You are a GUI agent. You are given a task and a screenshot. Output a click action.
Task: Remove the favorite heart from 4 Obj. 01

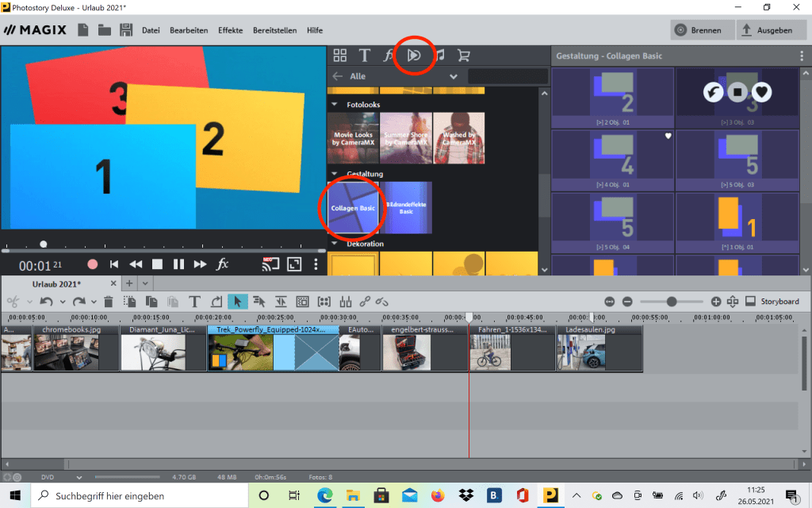point(668,136)
